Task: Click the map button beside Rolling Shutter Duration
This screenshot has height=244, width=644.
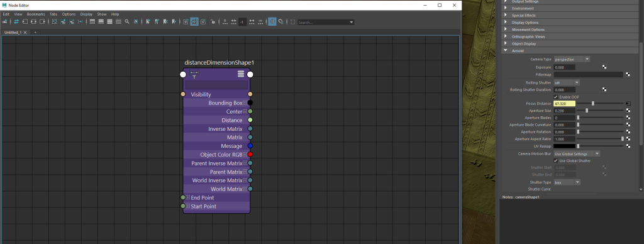Action: [x=604, y=89]
